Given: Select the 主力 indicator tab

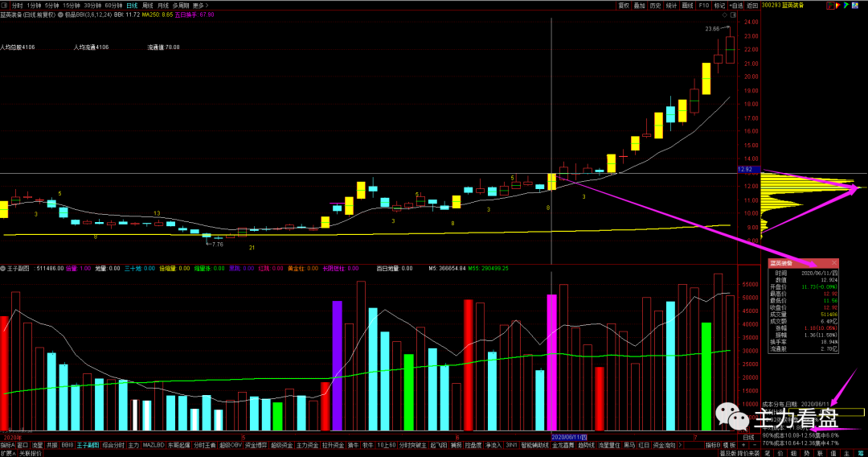Looking at the screenshot, I should coord(133,446).
